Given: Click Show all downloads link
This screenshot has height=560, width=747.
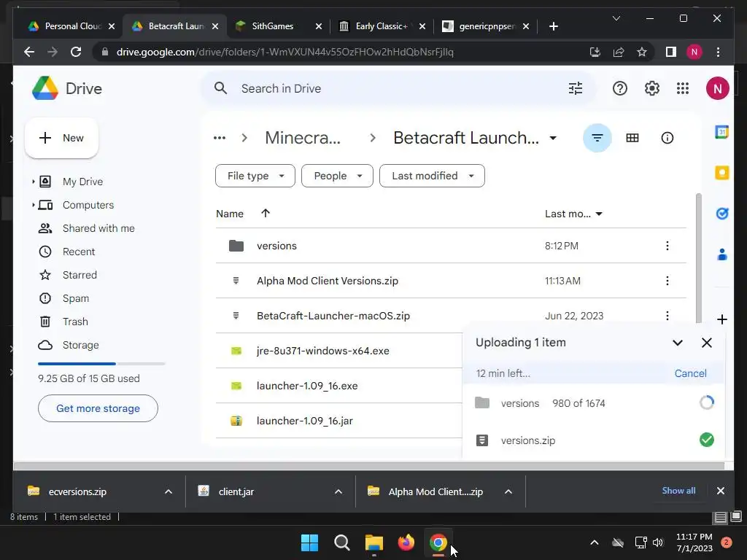Looking at the screenshot, I should (678, 491).
